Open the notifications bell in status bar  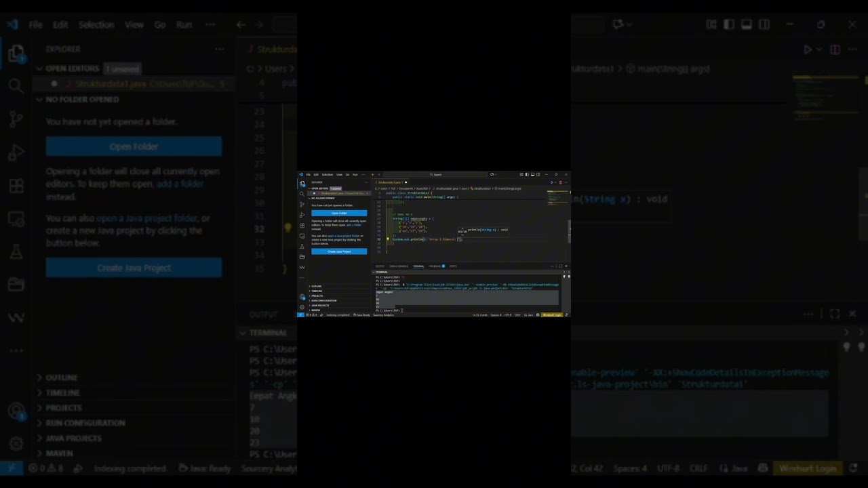click(566, 315)
